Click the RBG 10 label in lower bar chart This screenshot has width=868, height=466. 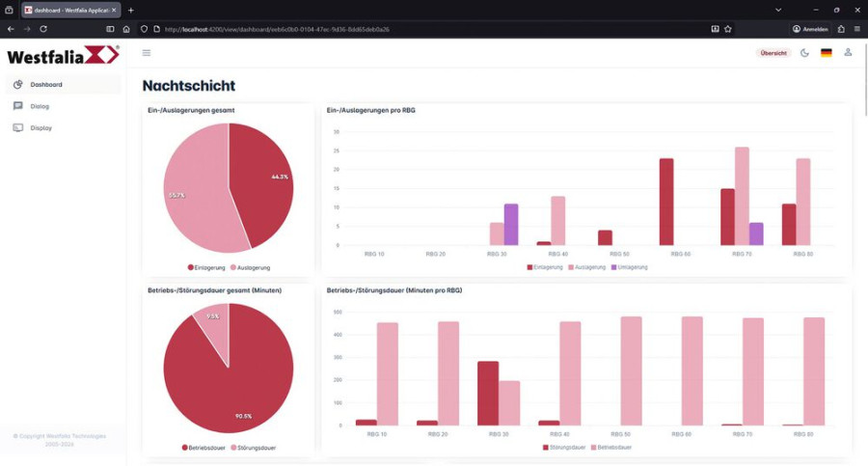point(377,434)
